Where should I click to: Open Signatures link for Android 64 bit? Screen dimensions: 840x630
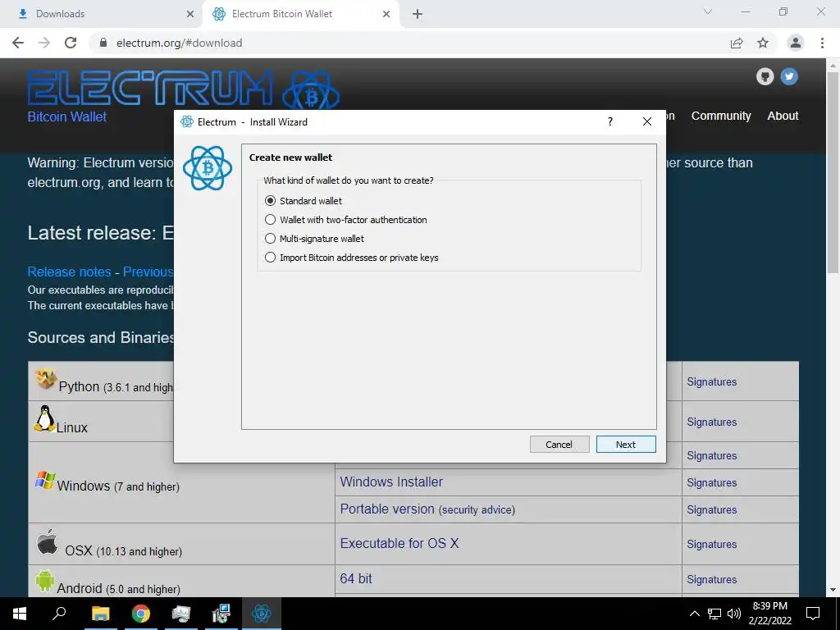(711, 579)
